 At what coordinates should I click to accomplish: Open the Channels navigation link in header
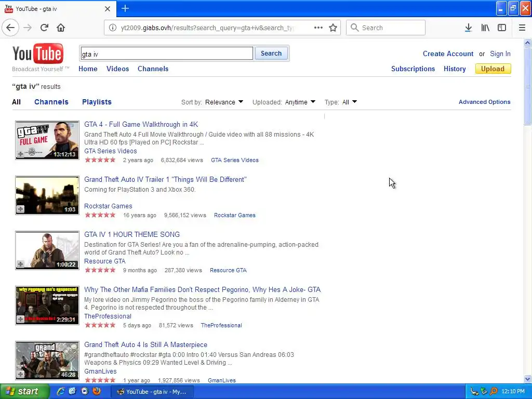click(153, 69)
